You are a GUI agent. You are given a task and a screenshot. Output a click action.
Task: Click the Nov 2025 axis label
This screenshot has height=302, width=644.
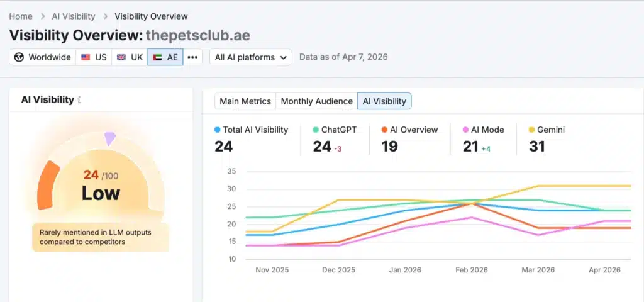coord(272,270)
